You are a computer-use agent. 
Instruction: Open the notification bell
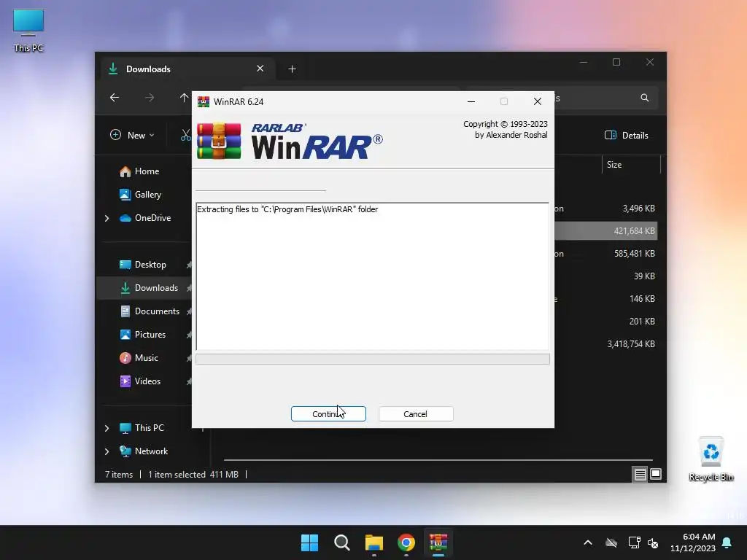(x=727, y=542)
